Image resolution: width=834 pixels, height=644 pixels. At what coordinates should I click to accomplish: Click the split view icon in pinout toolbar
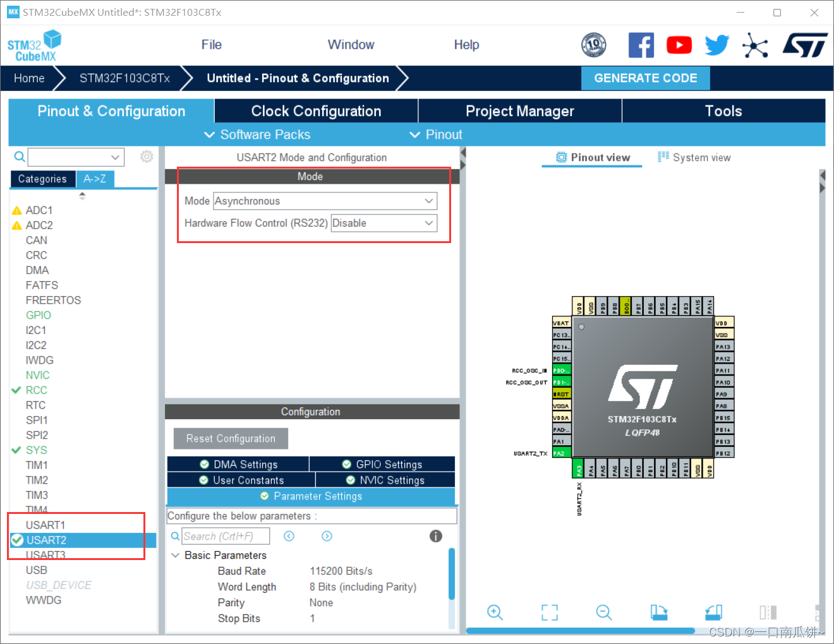point(768,612)
